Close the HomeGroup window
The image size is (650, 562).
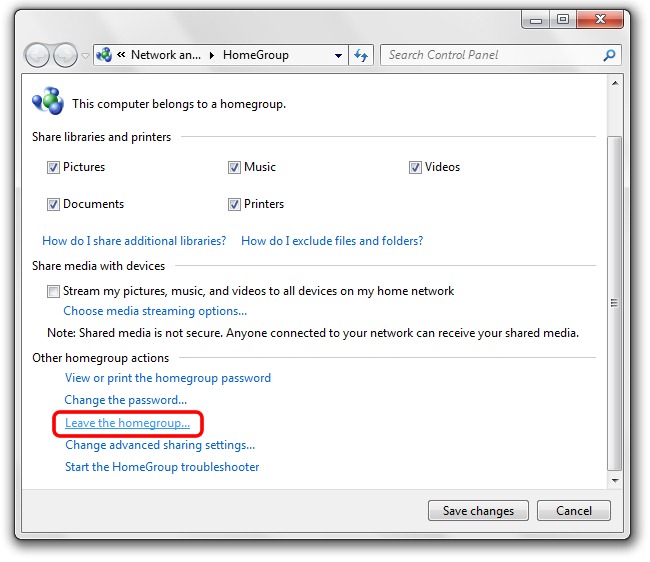[600, 20]
